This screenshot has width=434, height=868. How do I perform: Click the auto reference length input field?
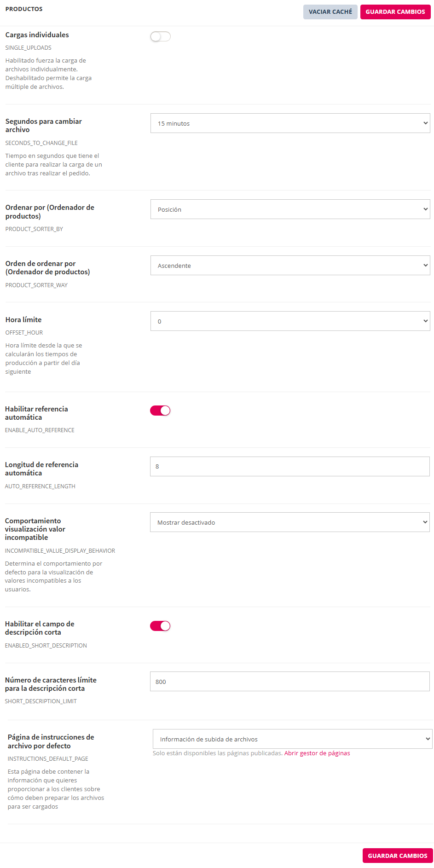[x=290, y=466]
